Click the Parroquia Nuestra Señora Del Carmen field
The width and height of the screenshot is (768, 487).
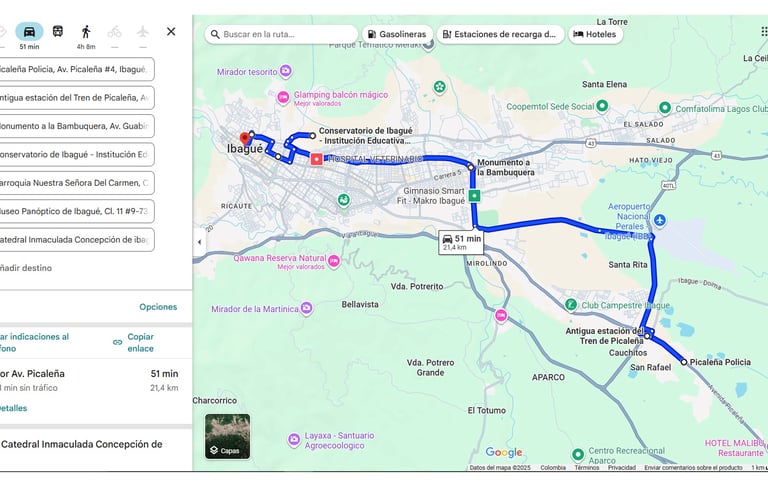point(77,183)
